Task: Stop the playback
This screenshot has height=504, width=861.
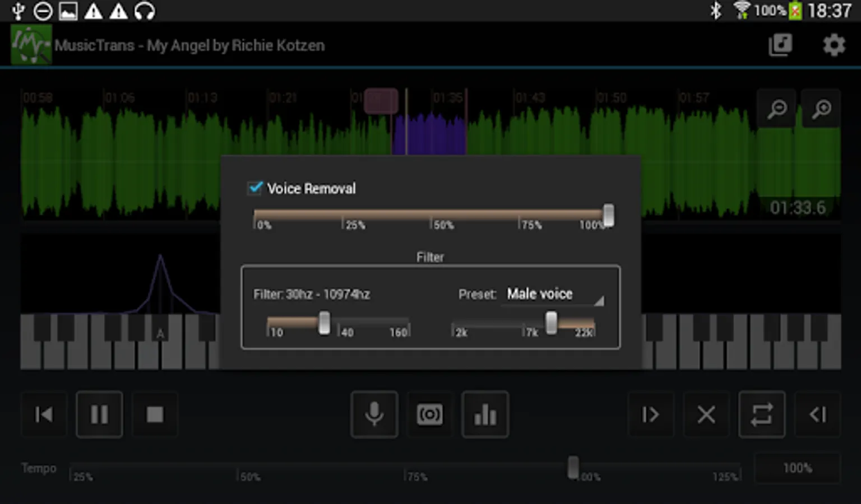Action: coord(155,414)
